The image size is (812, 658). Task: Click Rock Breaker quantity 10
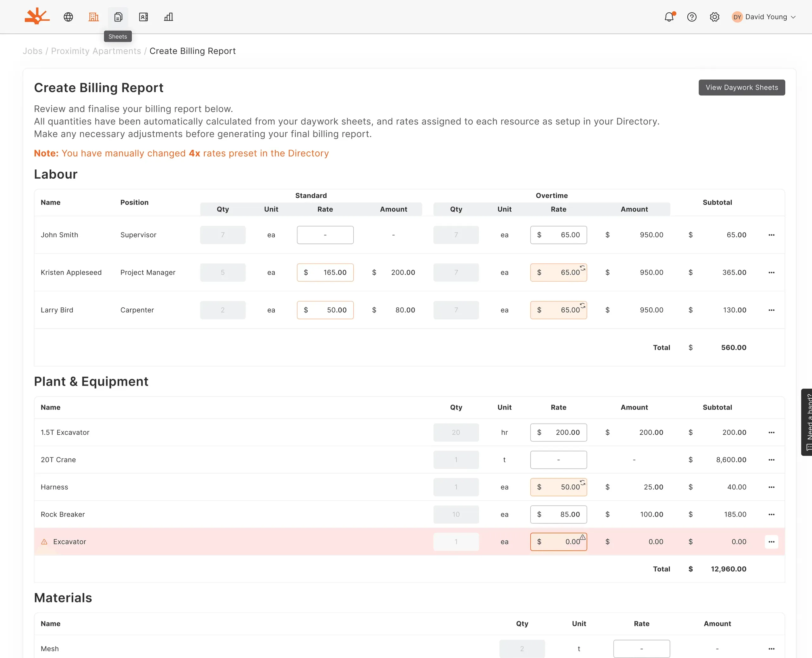point(456,514)
